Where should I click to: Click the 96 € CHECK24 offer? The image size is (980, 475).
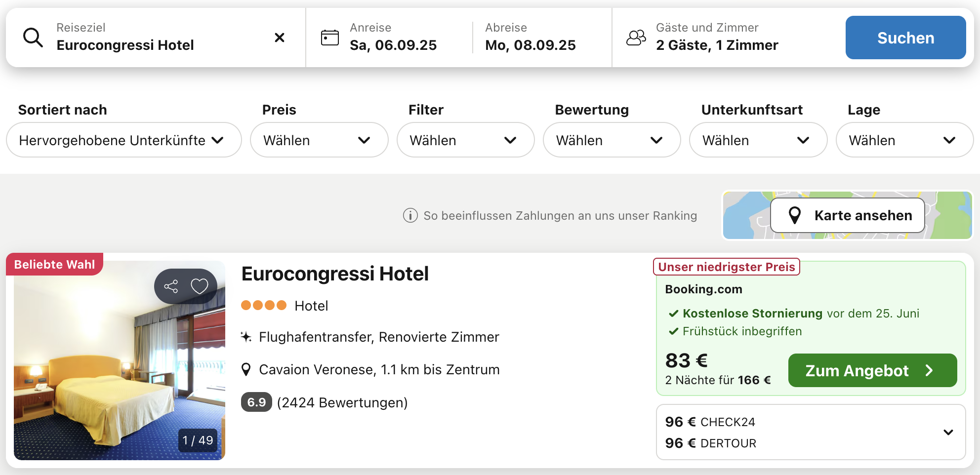click(710, 422)
